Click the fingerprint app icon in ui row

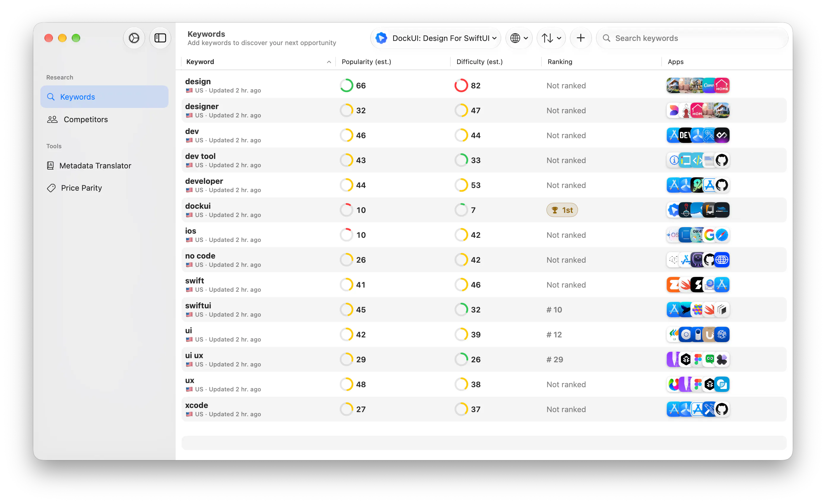pyautogui.click(x=722, y=334)
